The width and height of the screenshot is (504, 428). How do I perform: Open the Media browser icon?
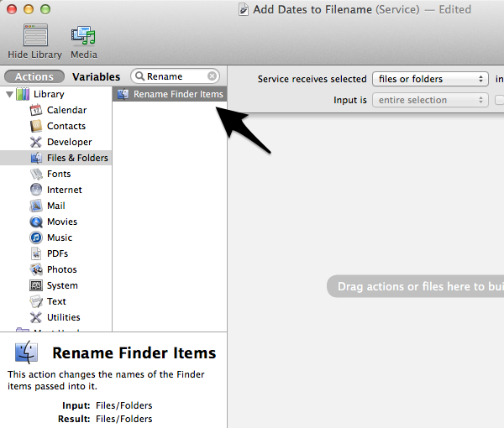[83, 35]
